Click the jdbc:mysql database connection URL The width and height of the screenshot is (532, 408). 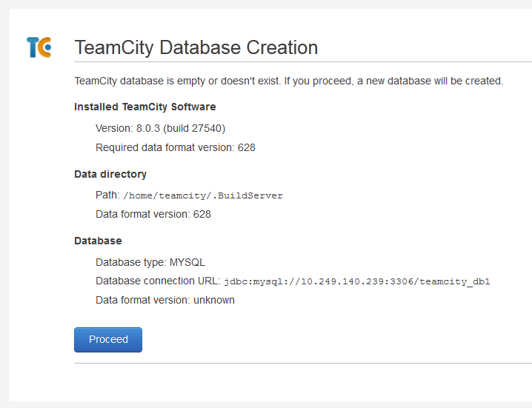pyautogui.click(x=357, y=281)
